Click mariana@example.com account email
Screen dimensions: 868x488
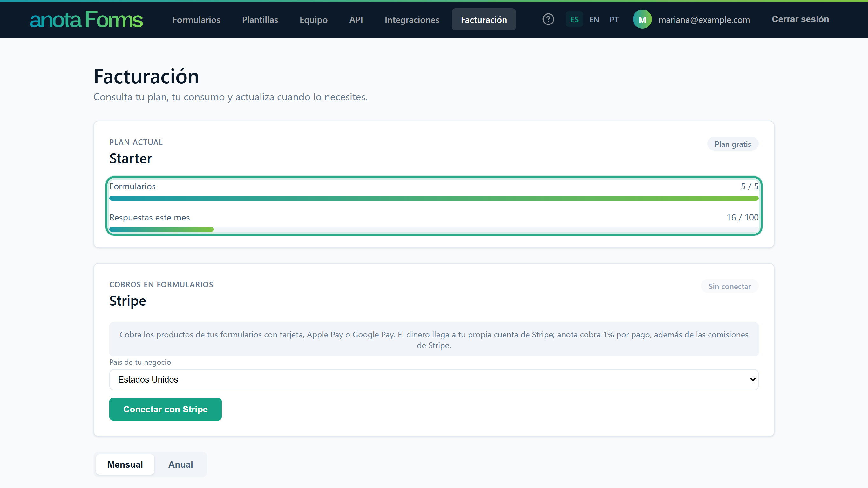[704, 20]
